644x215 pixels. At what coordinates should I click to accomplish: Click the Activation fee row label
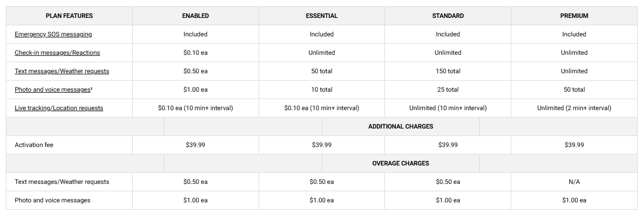pyautogui.click(x=34, y=145)
